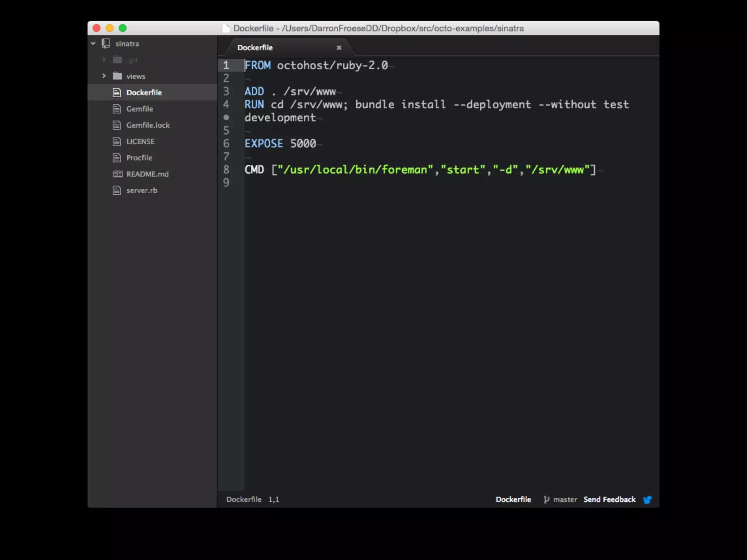747x560 pixels.
Task: Click the views folder icon
Action: click(117, 76)
